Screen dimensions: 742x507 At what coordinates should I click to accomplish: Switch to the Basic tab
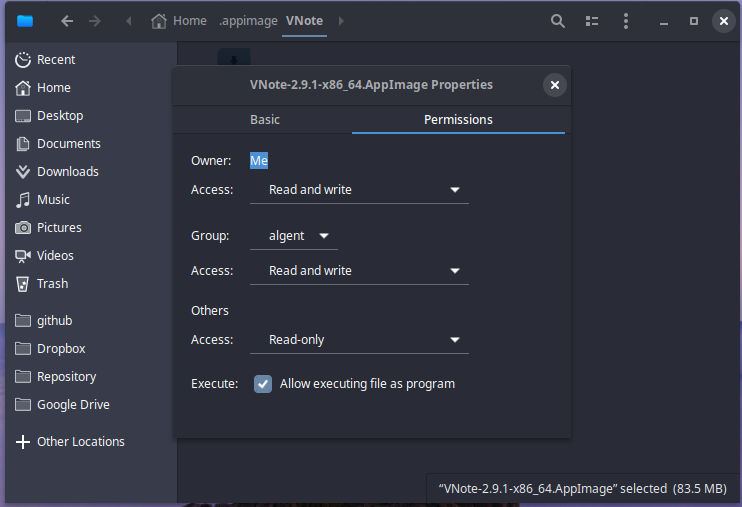click(x=265, y=120)
